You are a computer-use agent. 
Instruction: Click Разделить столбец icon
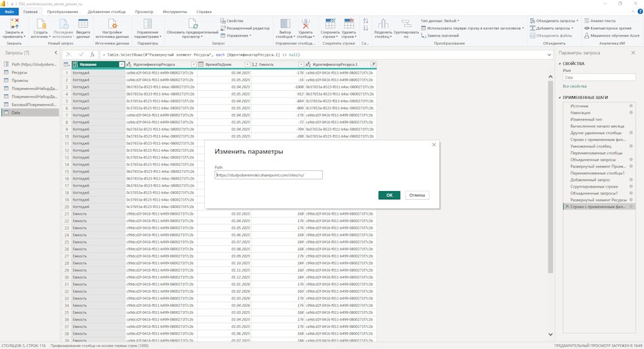click(383, 24)
